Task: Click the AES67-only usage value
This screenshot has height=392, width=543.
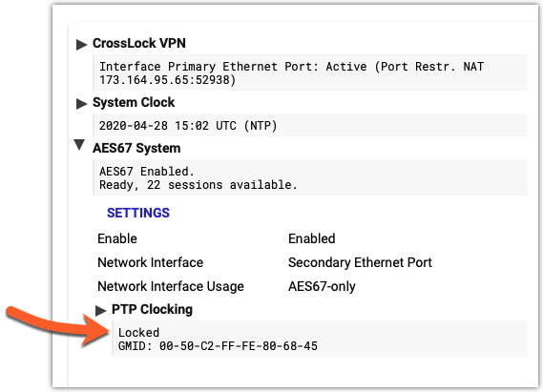Action: point(322,286)
